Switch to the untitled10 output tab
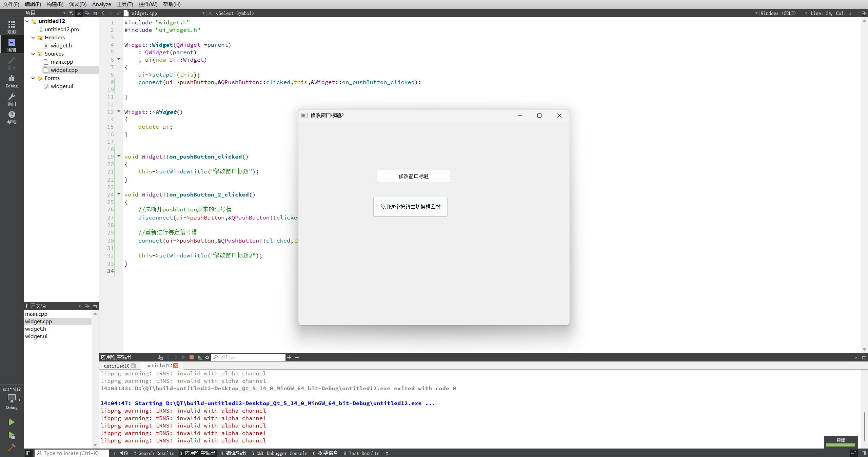Image resolution: width=868 pixels, height=457 pixels. 116,366
